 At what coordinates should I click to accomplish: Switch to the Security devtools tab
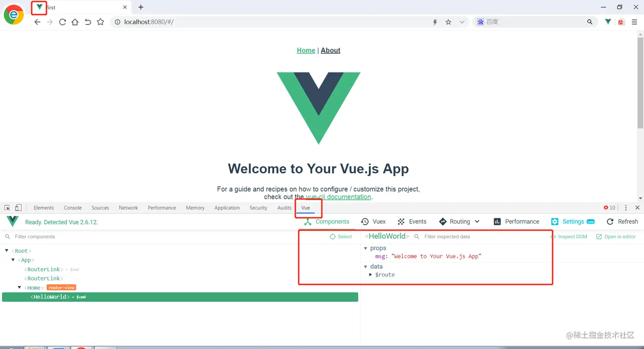259,208
